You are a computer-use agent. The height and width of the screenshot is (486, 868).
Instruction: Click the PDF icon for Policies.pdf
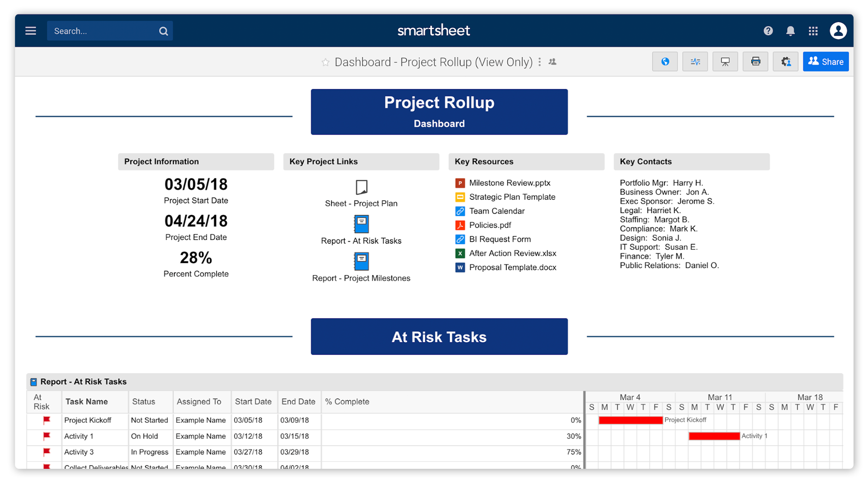(460, 225)
